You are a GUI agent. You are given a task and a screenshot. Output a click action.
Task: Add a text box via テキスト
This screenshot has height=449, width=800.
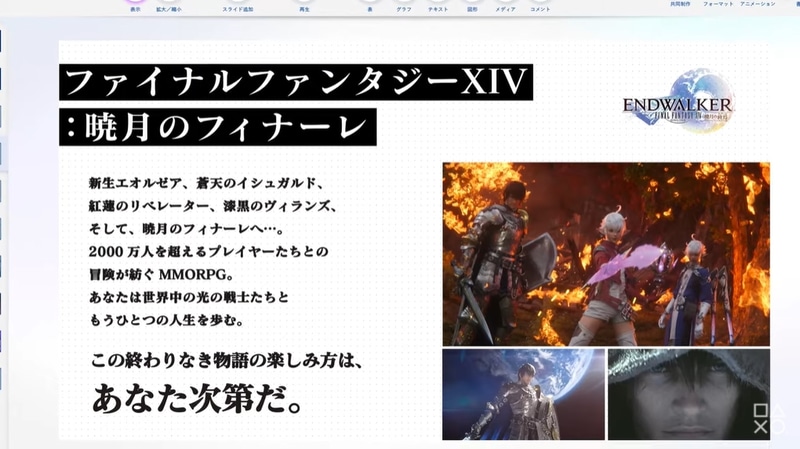(438, 7)
